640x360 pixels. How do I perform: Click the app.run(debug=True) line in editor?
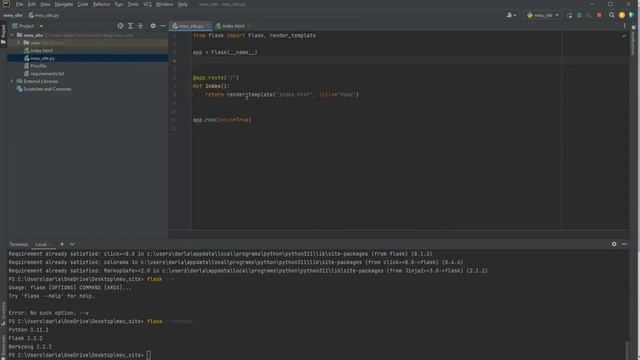[222, 120]
